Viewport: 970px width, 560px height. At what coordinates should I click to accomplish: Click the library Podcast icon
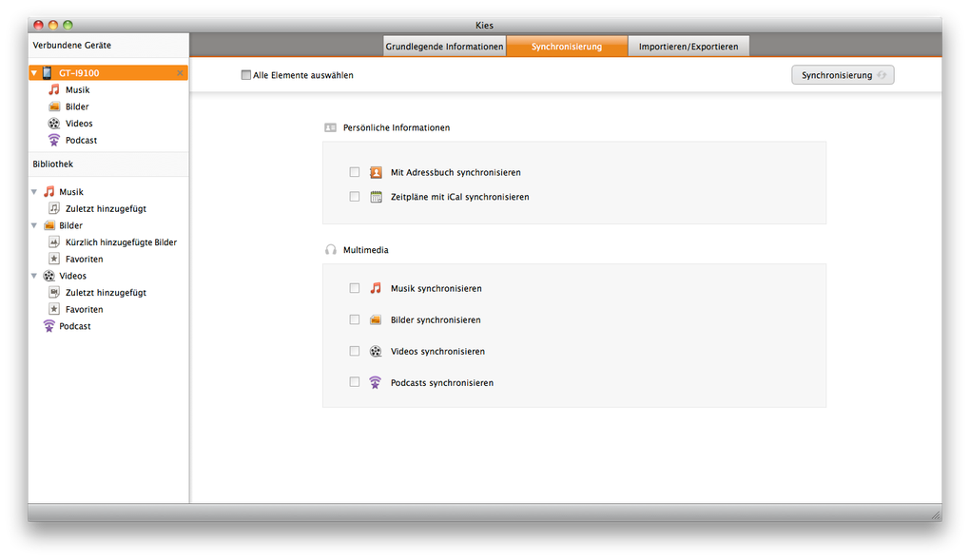[48, 325]
